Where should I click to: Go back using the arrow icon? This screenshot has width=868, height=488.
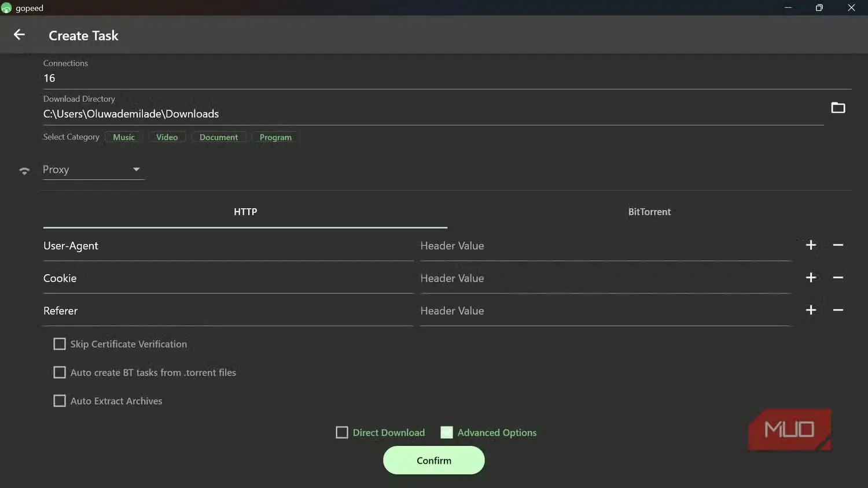coord(19,35)
